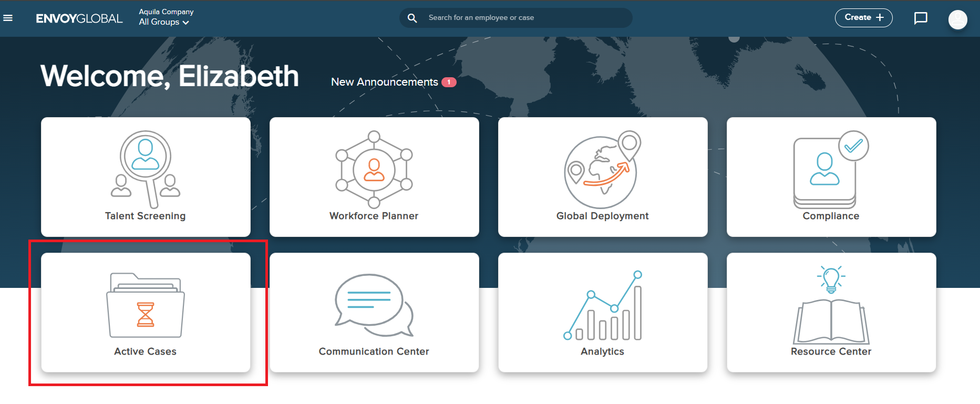The image size is (980, 404).
Task: Open Communication Center speech bubbles icon
Action: point(374,305)
